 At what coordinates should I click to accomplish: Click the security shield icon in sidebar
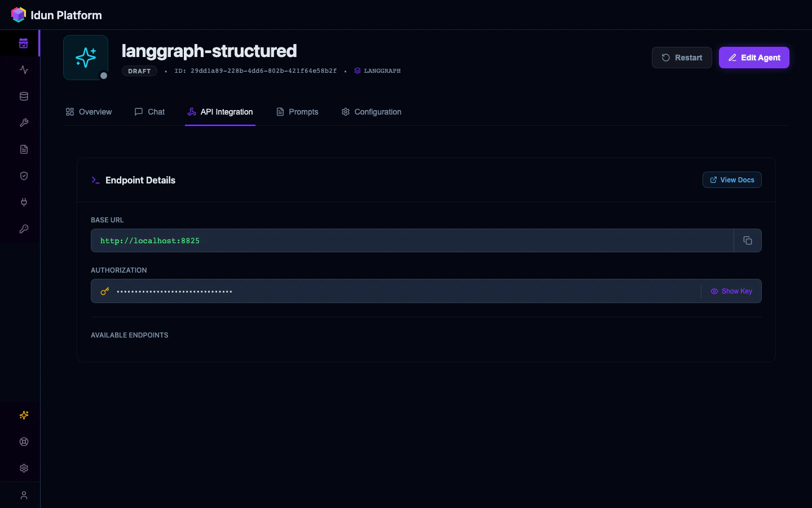24,176
